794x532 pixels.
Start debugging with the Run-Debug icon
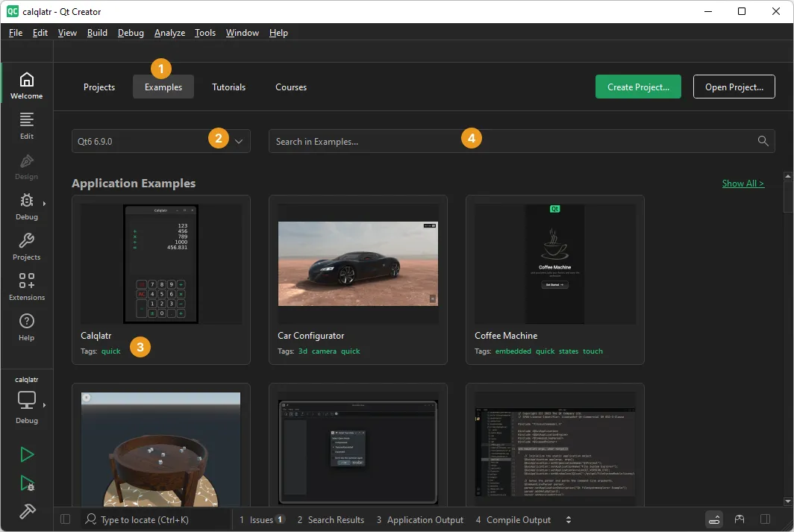click(x=27, y=483)
